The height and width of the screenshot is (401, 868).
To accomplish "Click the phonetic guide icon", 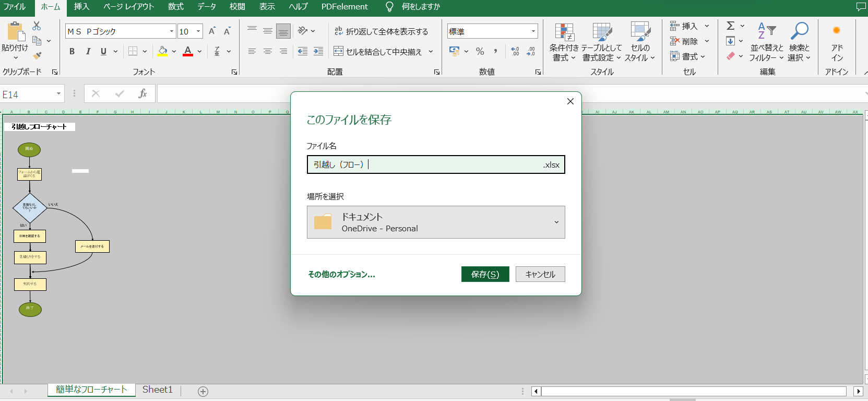I will point(217,51).
